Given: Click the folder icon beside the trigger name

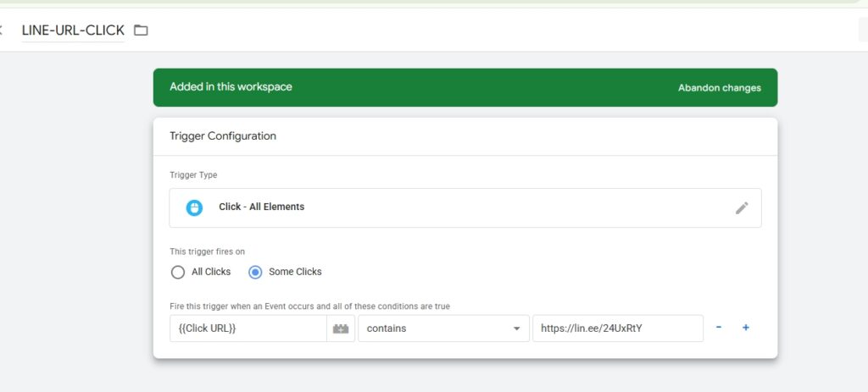Looking at the screenshot, I should 141,30.
